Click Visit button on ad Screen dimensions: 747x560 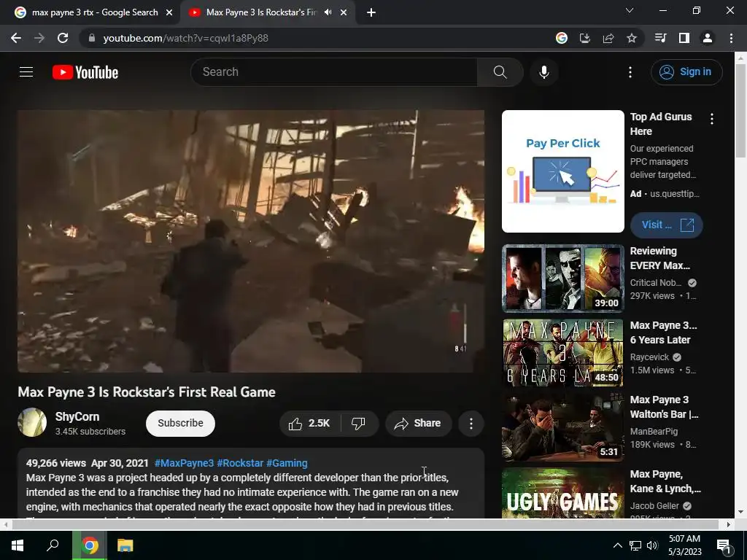666,225
